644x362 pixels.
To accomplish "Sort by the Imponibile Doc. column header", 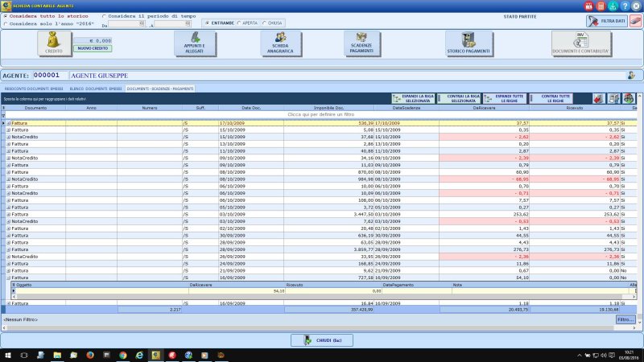I will pyautogui.click(x=328, y=108).
